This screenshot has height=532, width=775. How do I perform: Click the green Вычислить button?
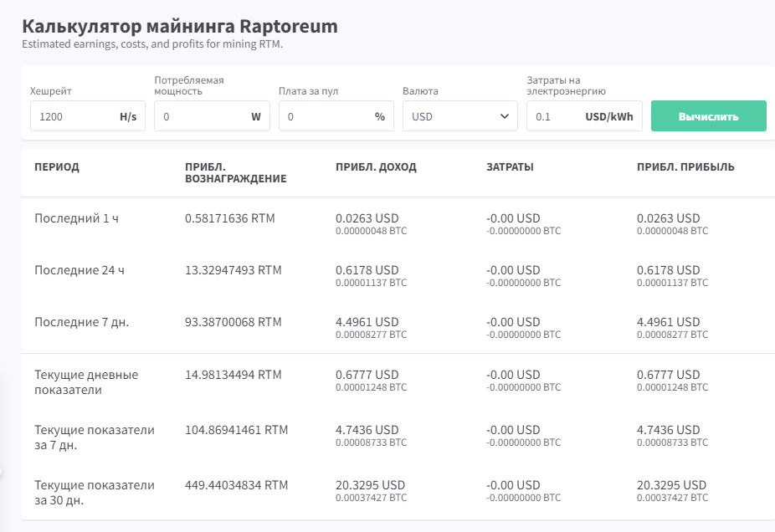point(709,116)
